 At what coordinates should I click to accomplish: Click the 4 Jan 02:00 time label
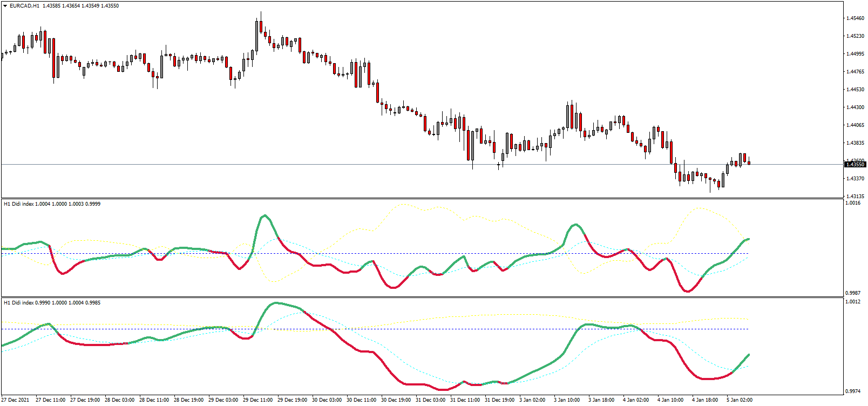click(636, 400)
